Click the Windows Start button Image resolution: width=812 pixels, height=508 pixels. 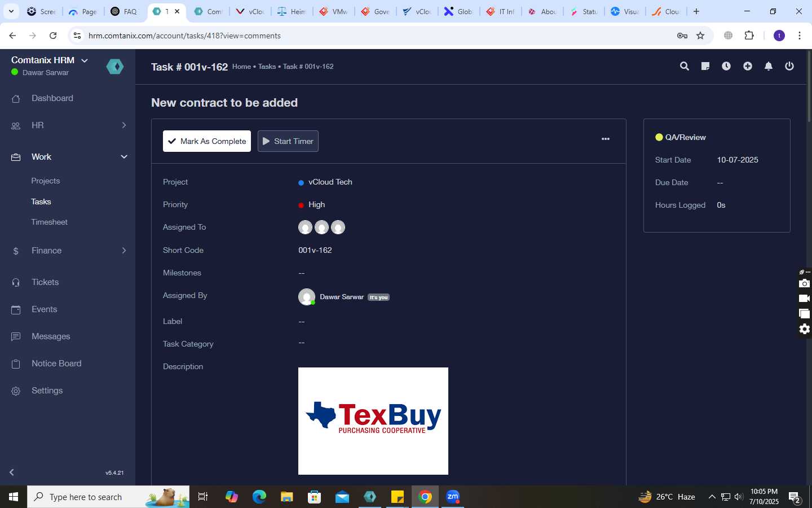(14, 497)
